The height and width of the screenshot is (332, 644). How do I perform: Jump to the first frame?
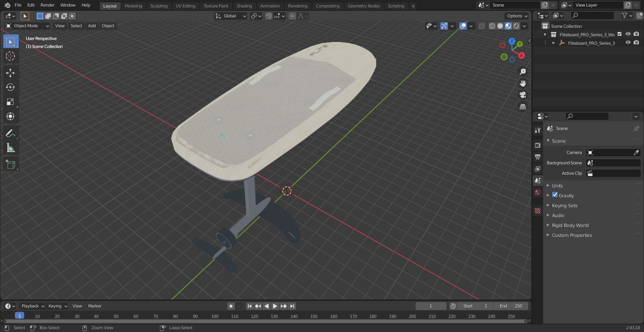click(249, 306)
